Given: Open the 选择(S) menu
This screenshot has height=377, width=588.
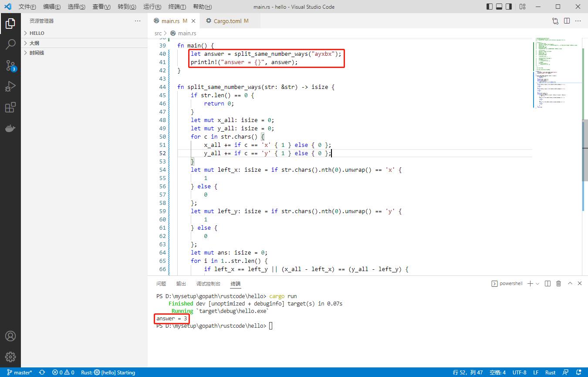Looking at the screenshot, I should 77,7.
